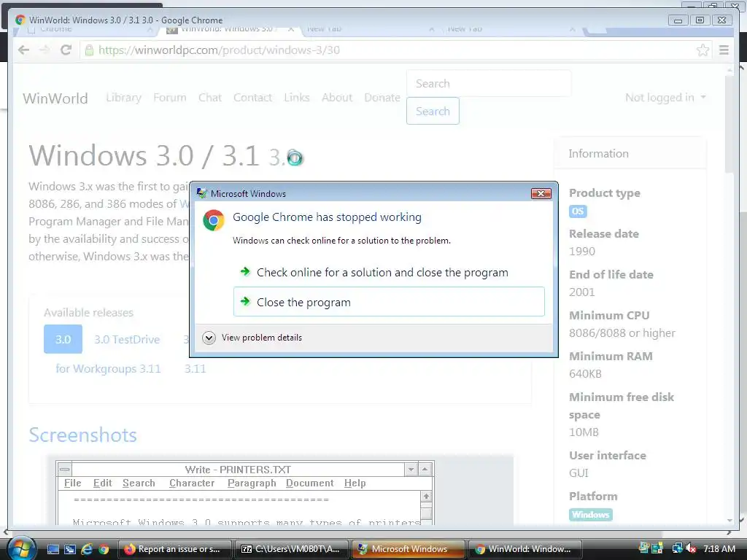Click the Search button below the search field
The image size is (747, 560).
[x=433, y=111]
